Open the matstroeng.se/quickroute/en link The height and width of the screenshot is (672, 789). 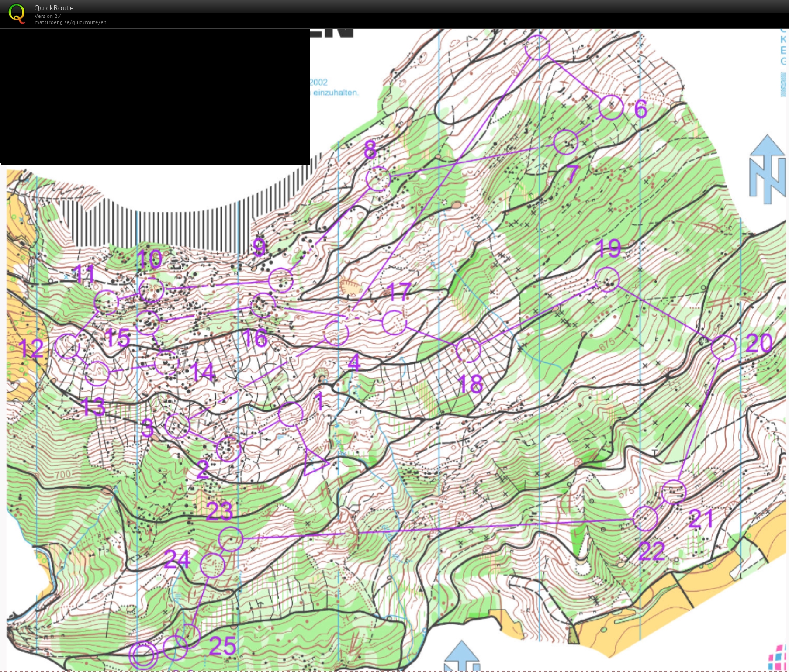click(70, 22)
